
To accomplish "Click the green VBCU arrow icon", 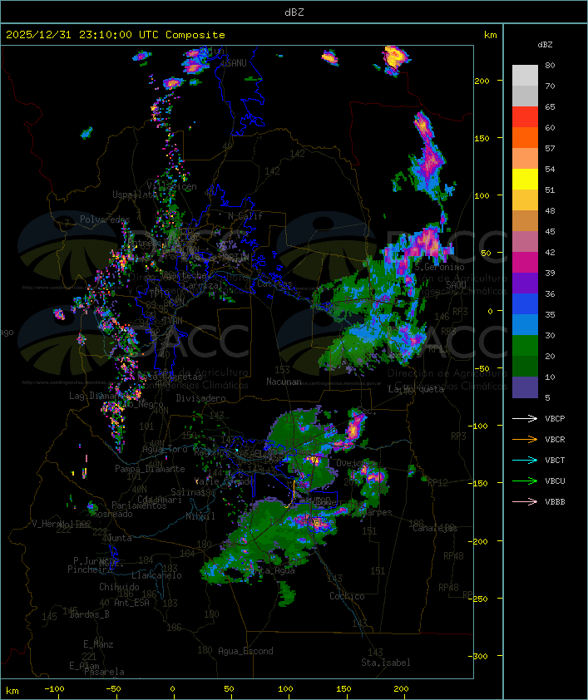I will 525,481.
